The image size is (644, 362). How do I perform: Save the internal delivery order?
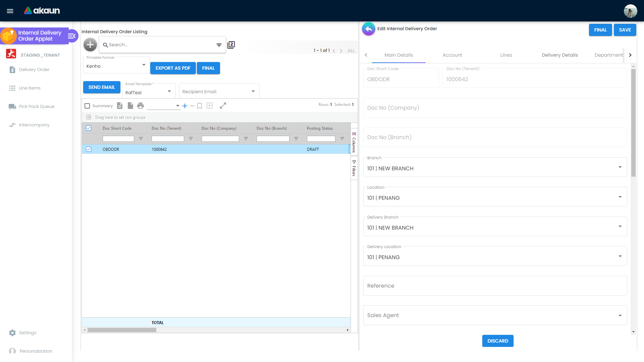point(625,30)
